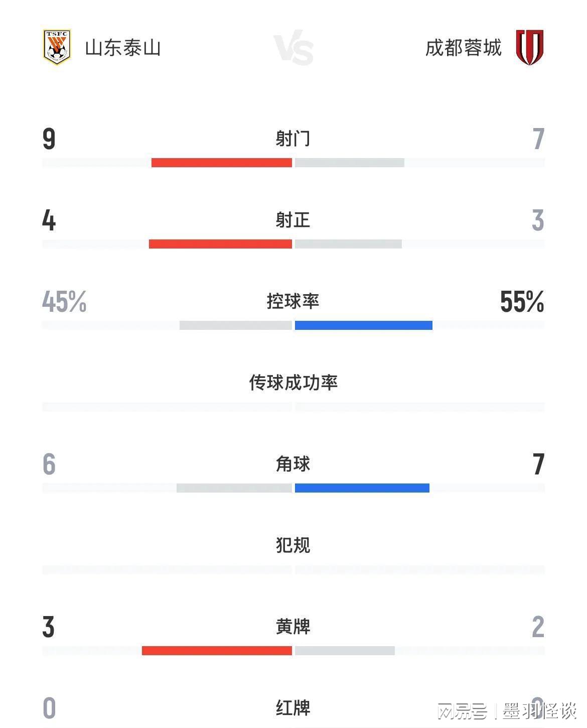The height and width of the screenshot is (728, 587).
Task: Click the 网易号 墨羽怪谈 watermark
Action: pyautogui.click(x=507, y=711)
